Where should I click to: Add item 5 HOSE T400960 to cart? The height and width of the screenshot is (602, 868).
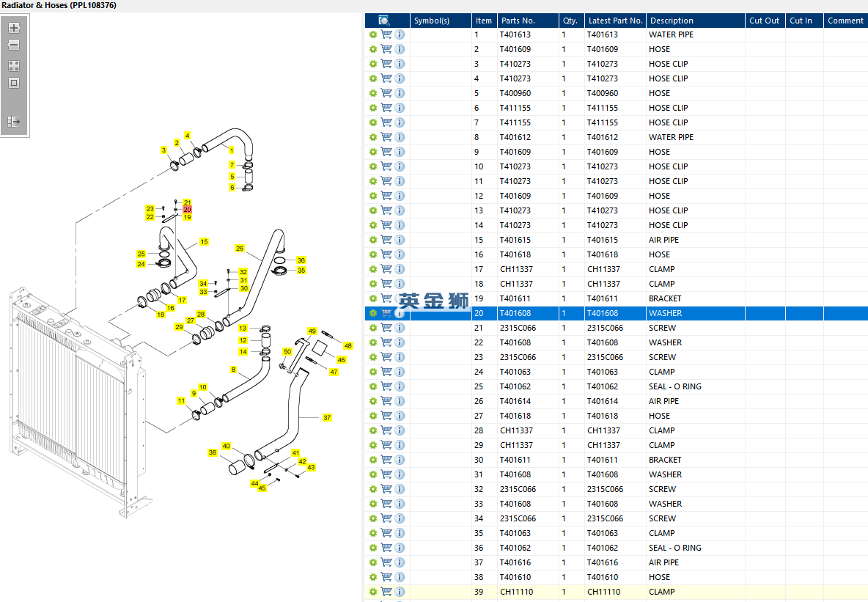pyautogui.click(x=386, y=93)
